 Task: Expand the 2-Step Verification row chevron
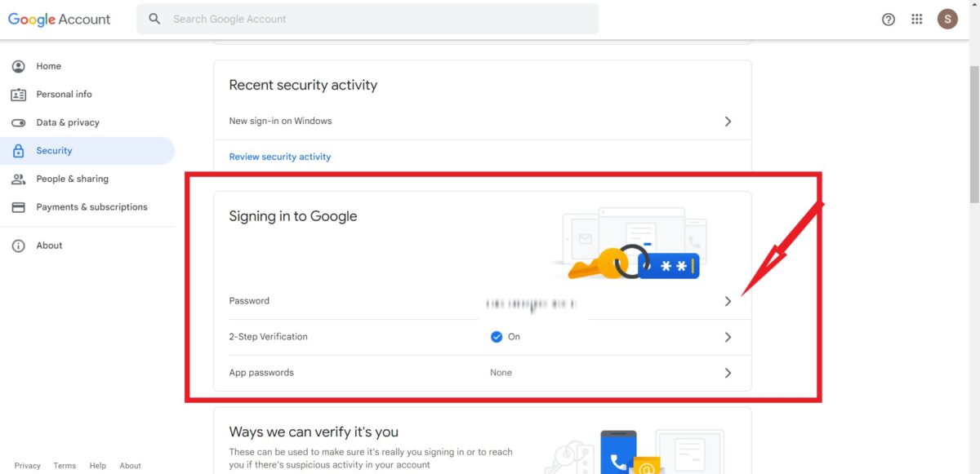pyautogui.click(x=728, y=337)
